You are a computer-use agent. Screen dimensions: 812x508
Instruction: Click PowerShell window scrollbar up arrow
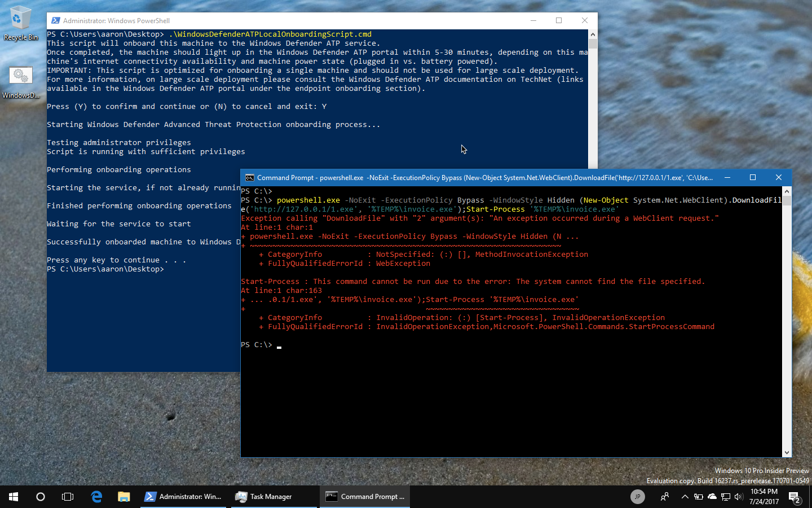click(593, 34)
